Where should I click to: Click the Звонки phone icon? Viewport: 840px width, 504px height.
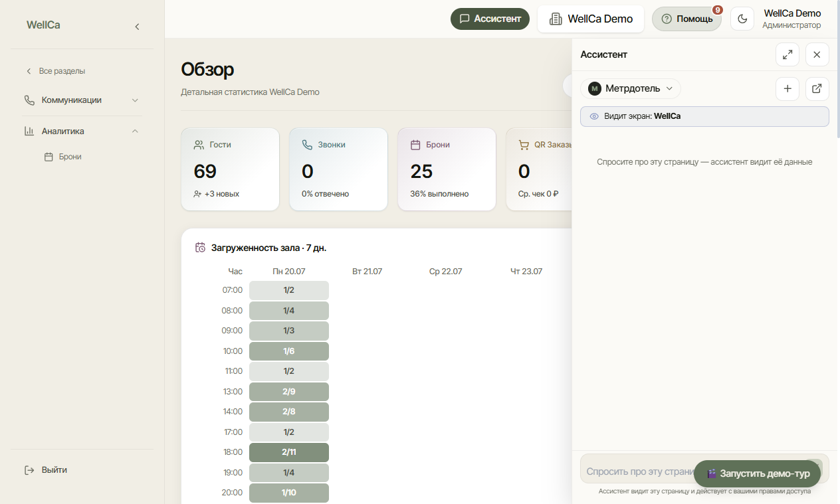(307, 144)
